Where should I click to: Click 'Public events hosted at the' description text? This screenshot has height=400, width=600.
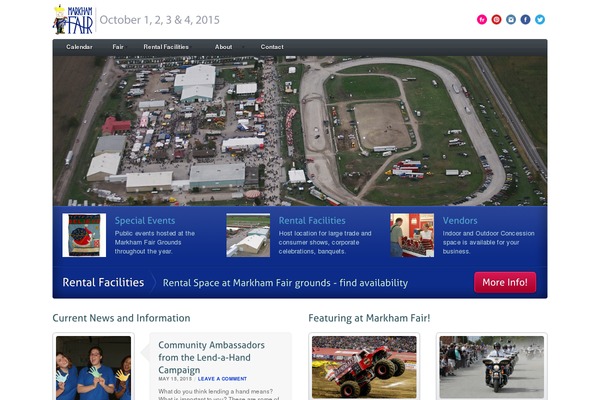[155, 233]
